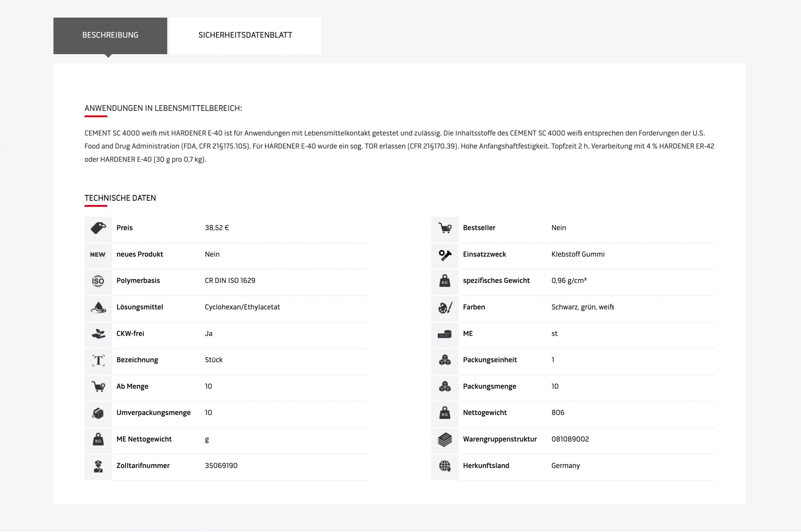The image size is (801, 532).
Task: Click the Zolltarifnummer value 35069190
Action: click(x=221, y=466)
